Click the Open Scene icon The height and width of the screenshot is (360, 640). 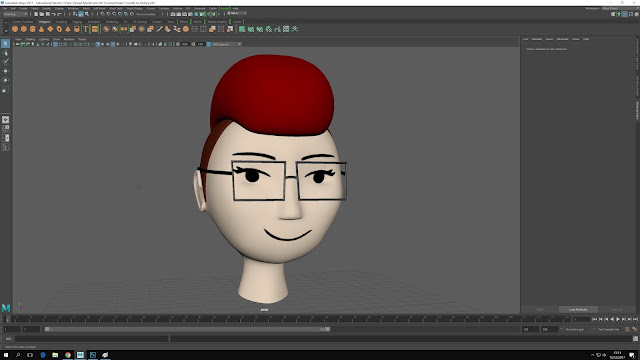[42, 14]
